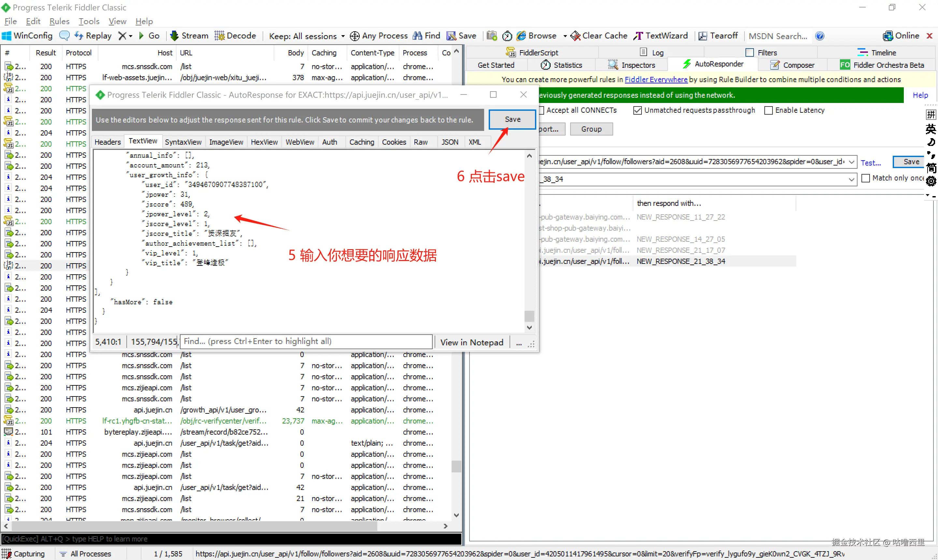
Task: Toggle Unmatched requests passthrough checkbox
Action: (637, 110)
